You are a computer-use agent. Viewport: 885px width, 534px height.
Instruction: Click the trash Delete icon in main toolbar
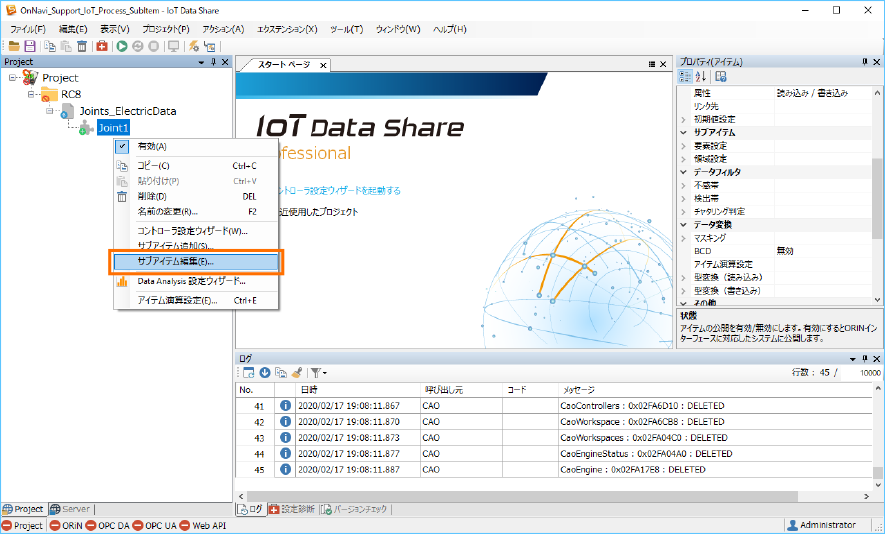click(x=80, y=46)
